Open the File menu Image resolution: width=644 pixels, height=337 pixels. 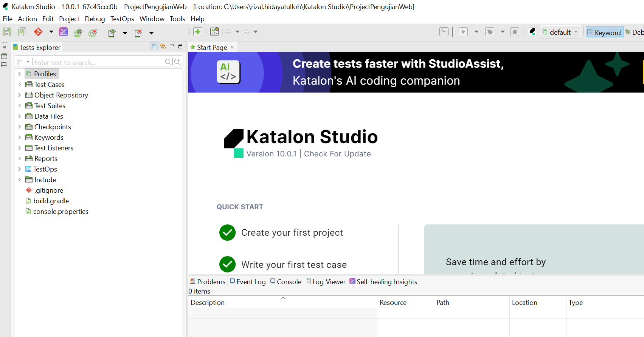8,19
